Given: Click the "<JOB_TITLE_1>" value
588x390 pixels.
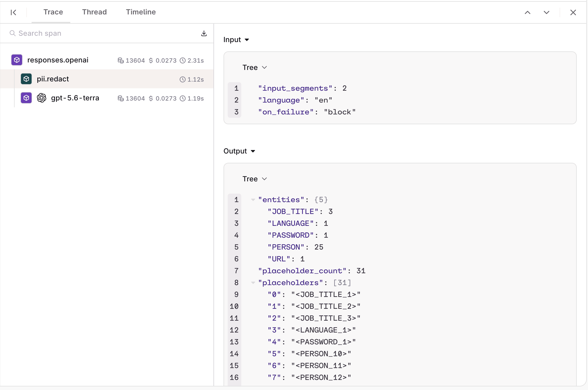Looking at the screenshot, I should pyautogui.click(x=326, y=295).
